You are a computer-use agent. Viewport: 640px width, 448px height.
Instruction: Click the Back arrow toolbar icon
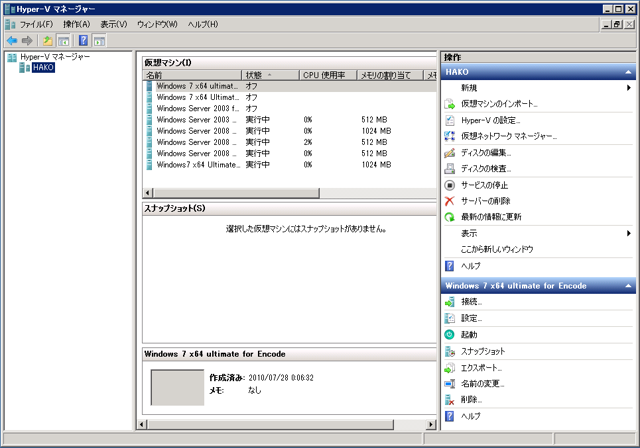pyautogui.click(x=12, y=40)
